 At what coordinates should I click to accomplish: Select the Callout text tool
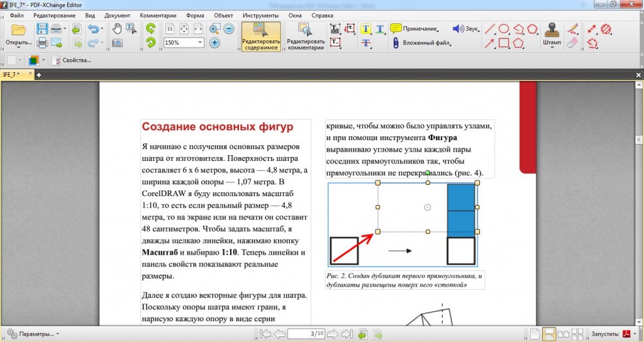pos(350,29)
